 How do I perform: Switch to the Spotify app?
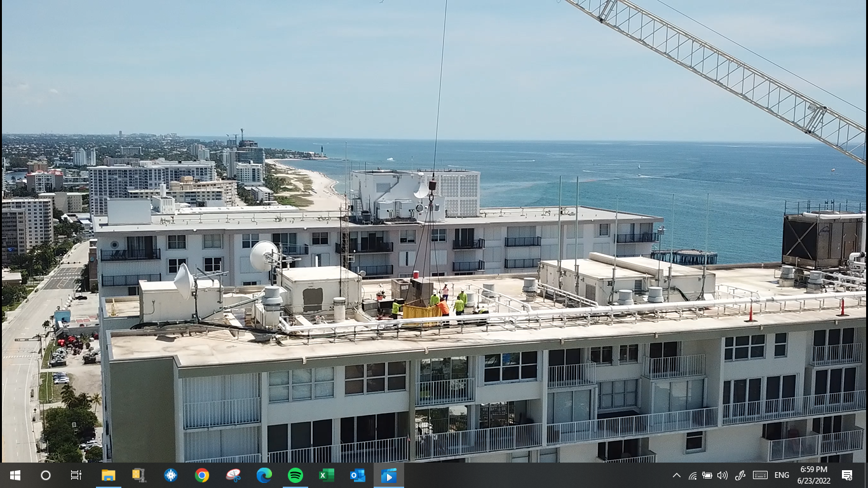[295, 475]
